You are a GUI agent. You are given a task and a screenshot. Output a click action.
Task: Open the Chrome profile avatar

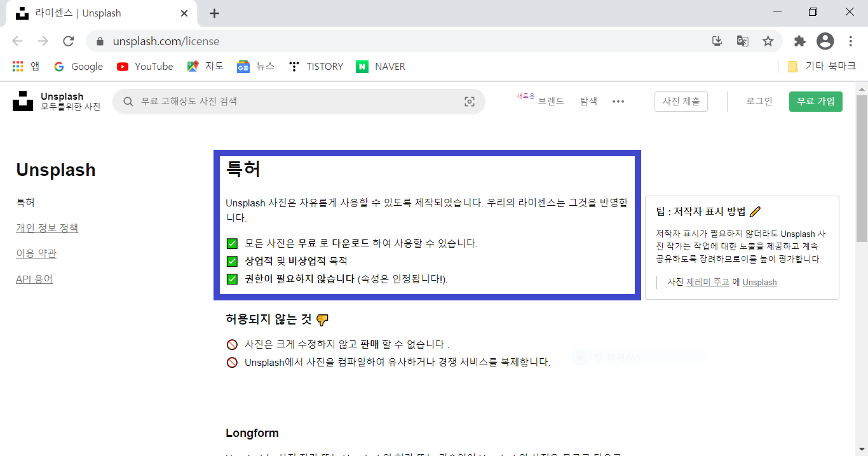tap(825, 41)
